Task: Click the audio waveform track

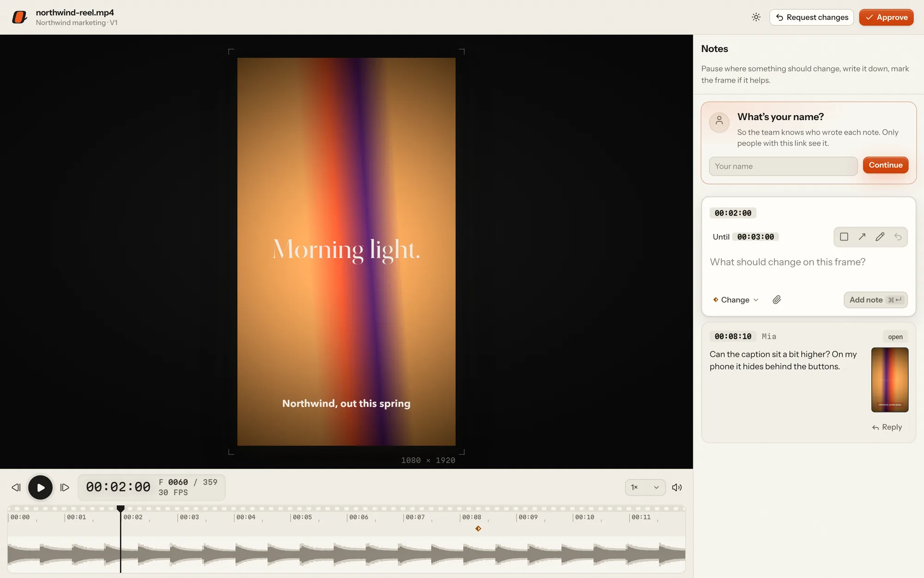Action: (346, 554)
